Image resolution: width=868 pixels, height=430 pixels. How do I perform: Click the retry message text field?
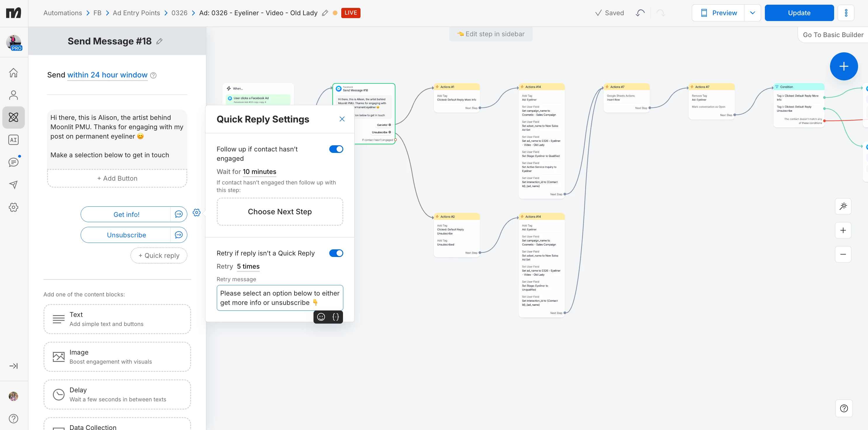coord(279,298)
